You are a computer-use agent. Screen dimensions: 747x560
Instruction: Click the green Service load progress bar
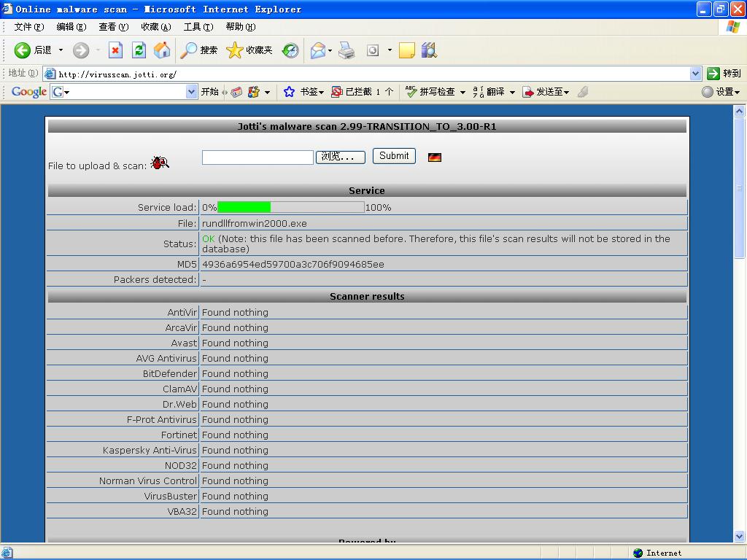[x=244, y=207]
